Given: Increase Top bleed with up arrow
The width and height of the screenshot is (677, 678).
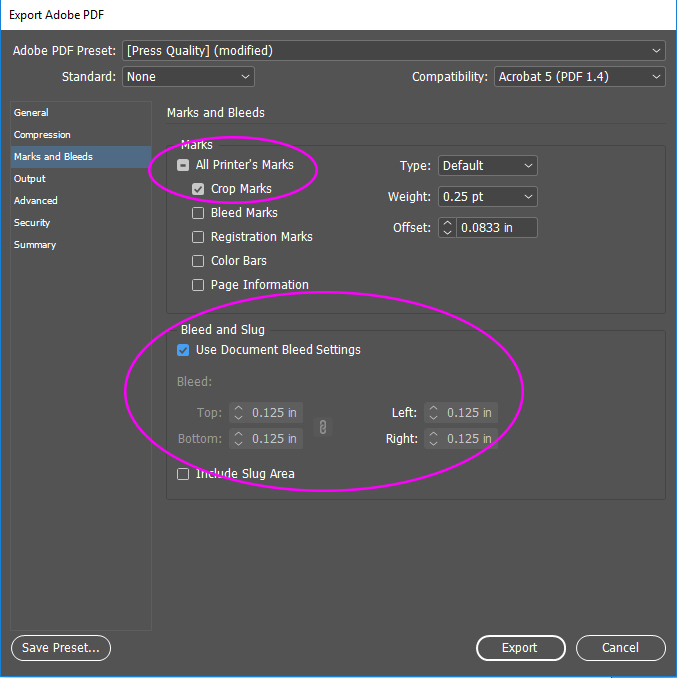Looking at the screenshot, I should [238, 408].
